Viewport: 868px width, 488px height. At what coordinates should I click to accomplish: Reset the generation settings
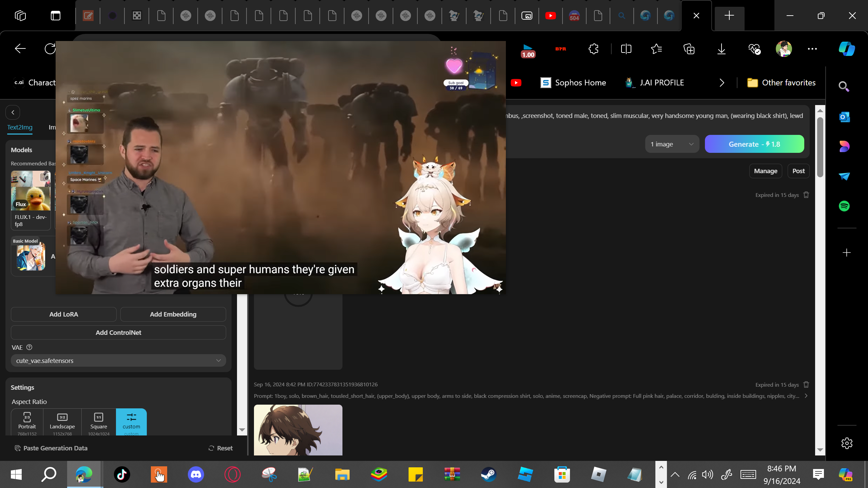[220, 448]
